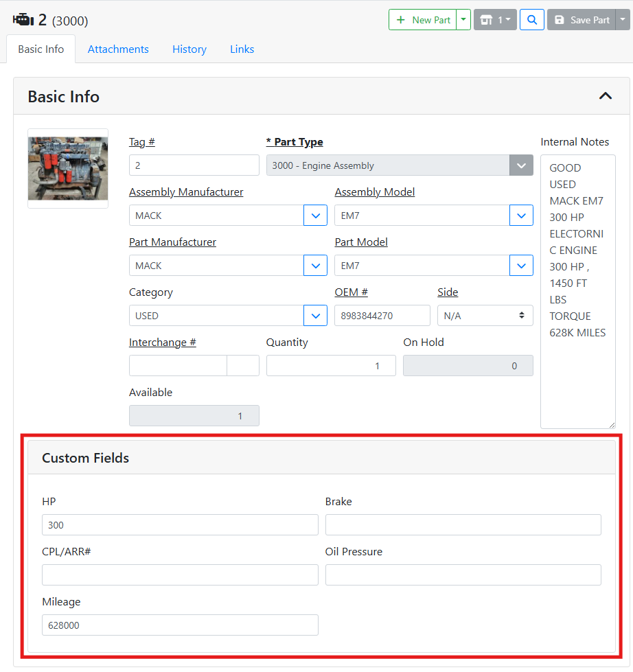
Task: Open the History tab
Action: click(x=189, y=49)
